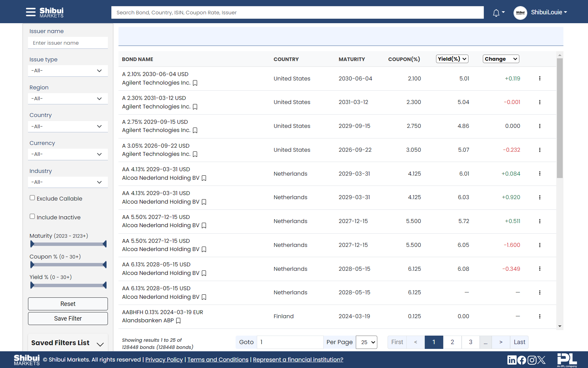Click the Goto page number field

coord(290,342)
